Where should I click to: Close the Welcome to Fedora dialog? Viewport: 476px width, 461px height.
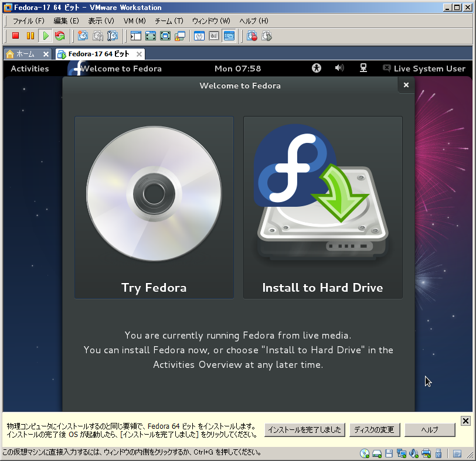click(x=406, y=85)
